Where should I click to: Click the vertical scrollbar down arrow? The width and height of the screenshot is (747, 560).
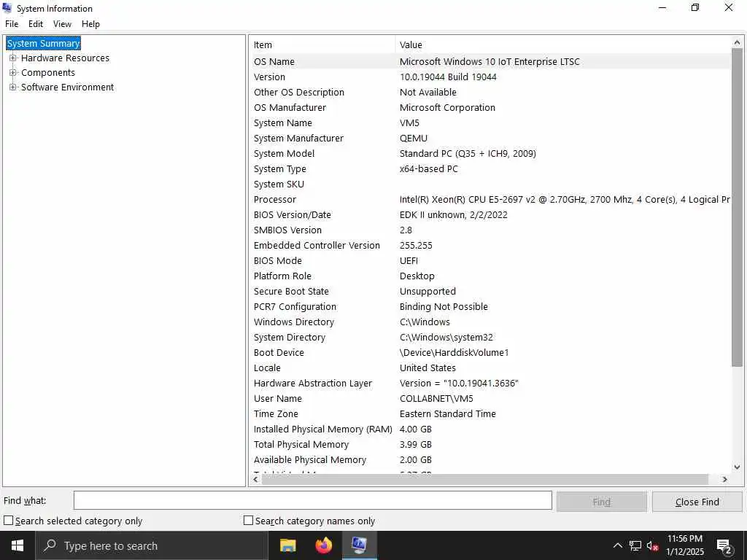tap(737, 467)
